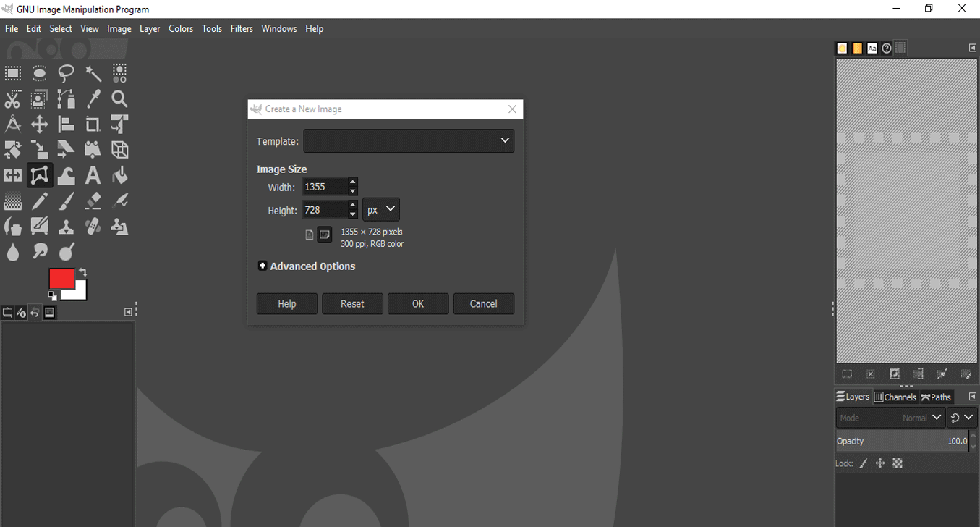Pick the Free Select lasso tool

point(67,72)
